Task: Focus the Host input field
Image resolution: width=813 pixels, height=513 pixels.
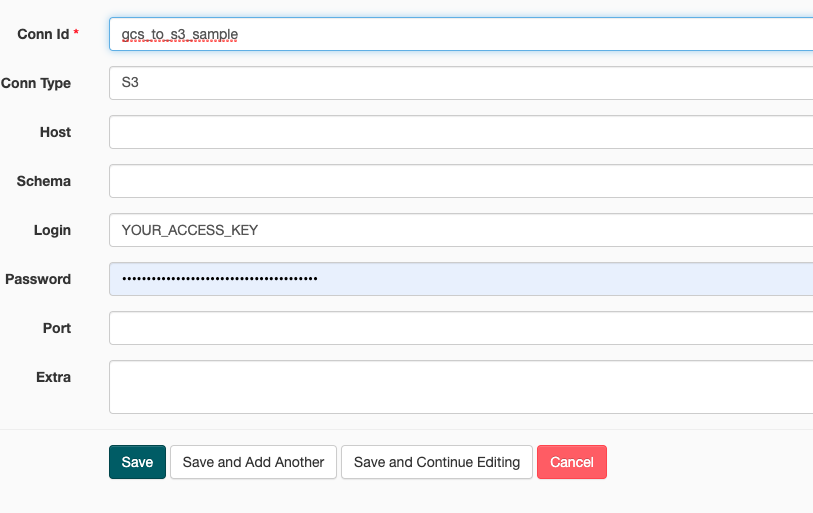Action: [x=461, y=132]
